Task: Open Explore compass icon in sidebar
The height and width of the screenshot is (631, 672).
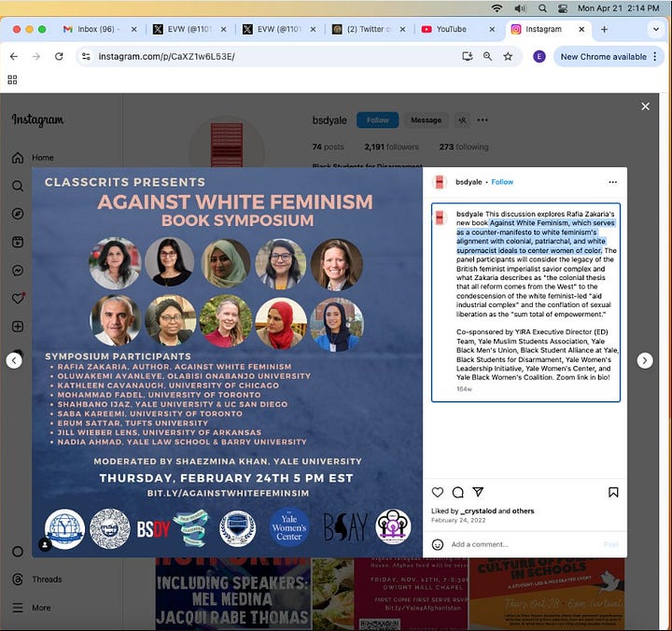Action: (18, 214)
